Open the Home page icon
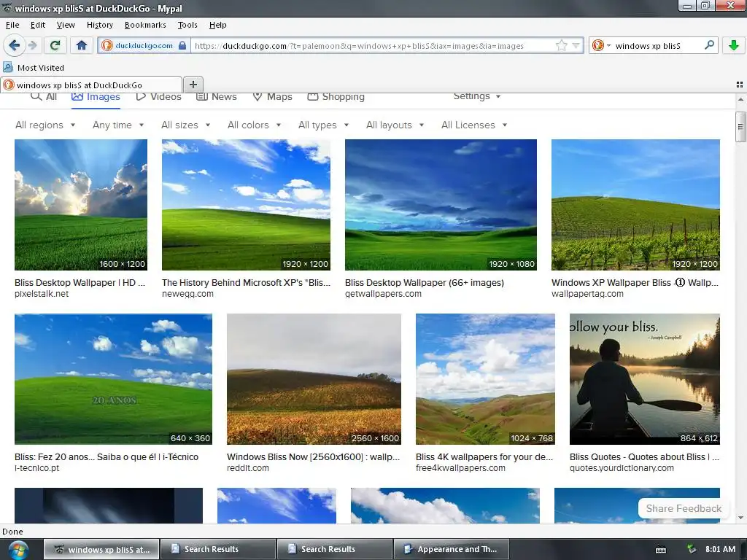Image resolution: width=747 pixels, height=560 pixels. (x=82, y=45)
